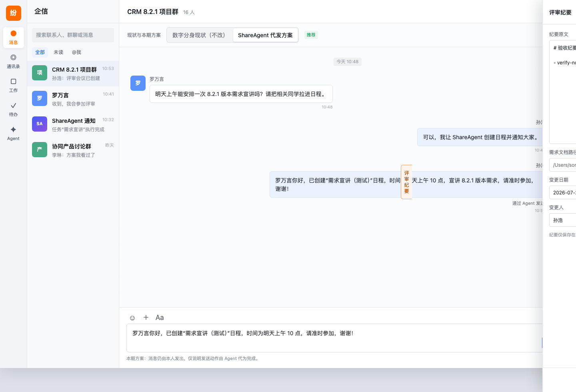Click the CRM 8.2.1 项目群 chat title
Screen dimensions: 576x392
[153, 12]
